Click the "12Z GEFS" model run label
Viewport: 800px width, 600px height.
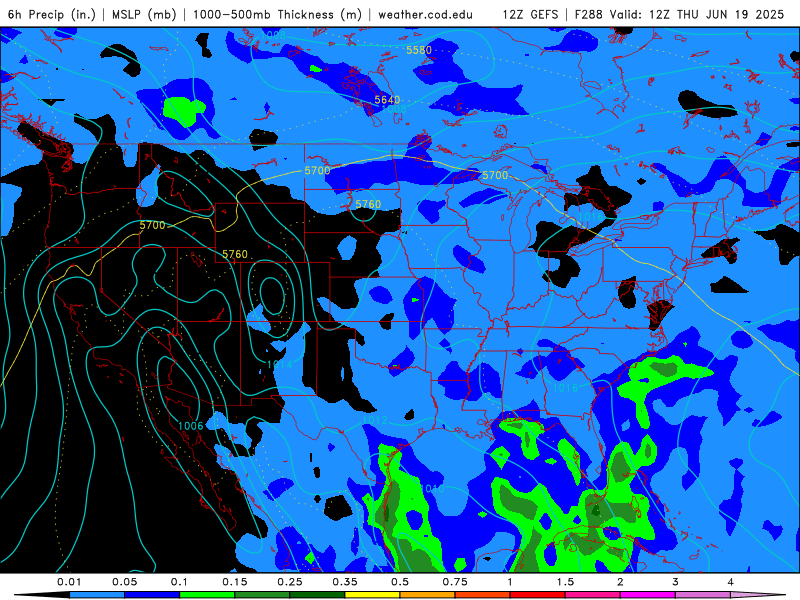tap(531, 15)
